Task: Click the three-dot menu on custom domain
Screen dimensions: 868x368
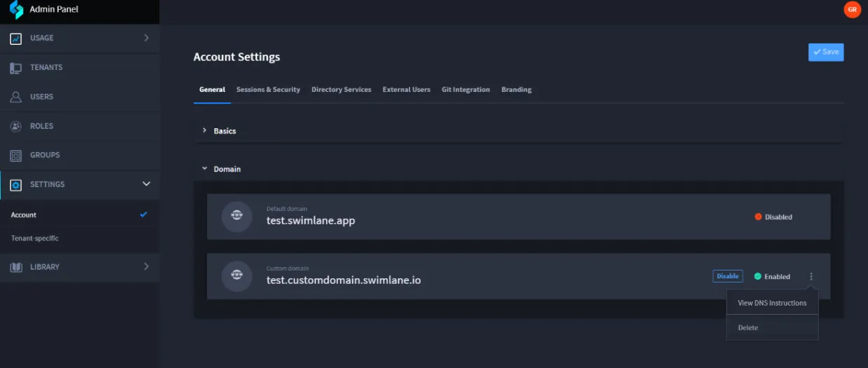Action: pos(811,276)
